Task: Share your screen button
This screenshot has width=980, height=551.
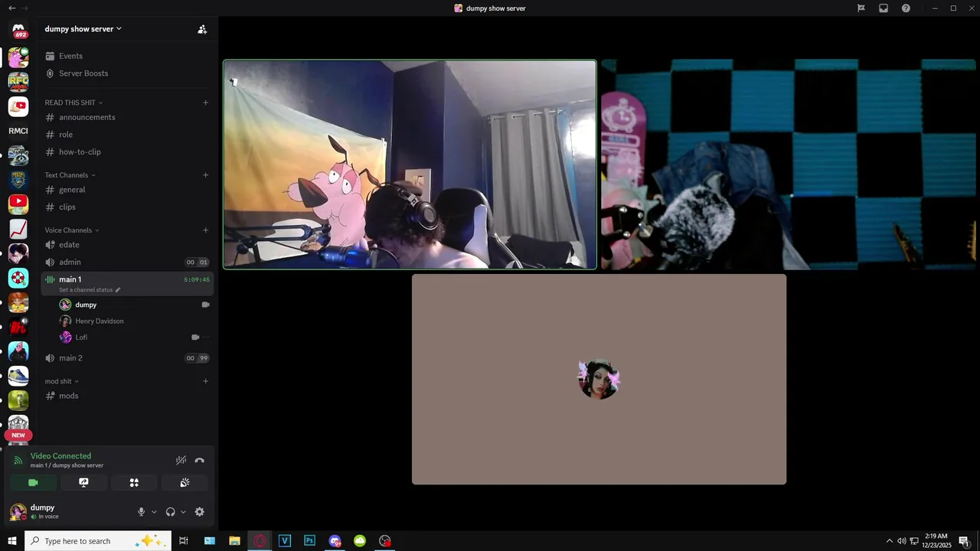Action: [x=83, y=483]
